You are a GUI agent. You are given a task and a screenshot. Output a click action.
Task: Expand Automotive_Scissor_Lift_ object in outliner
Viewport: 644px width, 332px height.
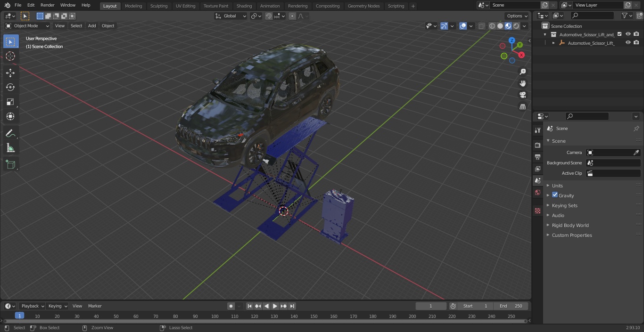pos(553,43)
